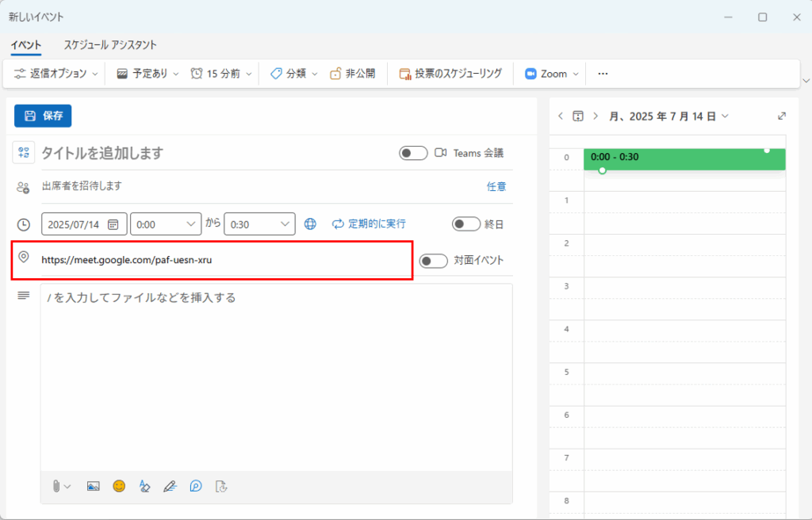Jump to today using the calendar icon
This screenshot has width=812, height=520.
578,116
